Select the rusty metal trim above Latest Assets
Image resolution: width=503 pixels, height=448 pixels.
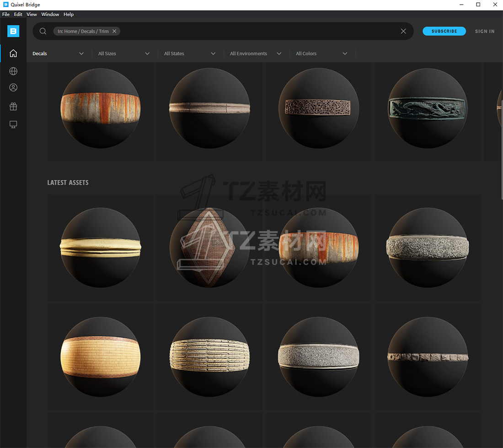coord(101,108)
